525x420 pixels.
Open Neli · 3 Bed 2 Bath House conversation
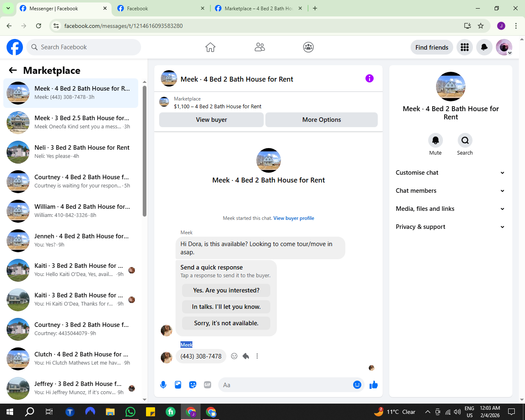(71, 152)
